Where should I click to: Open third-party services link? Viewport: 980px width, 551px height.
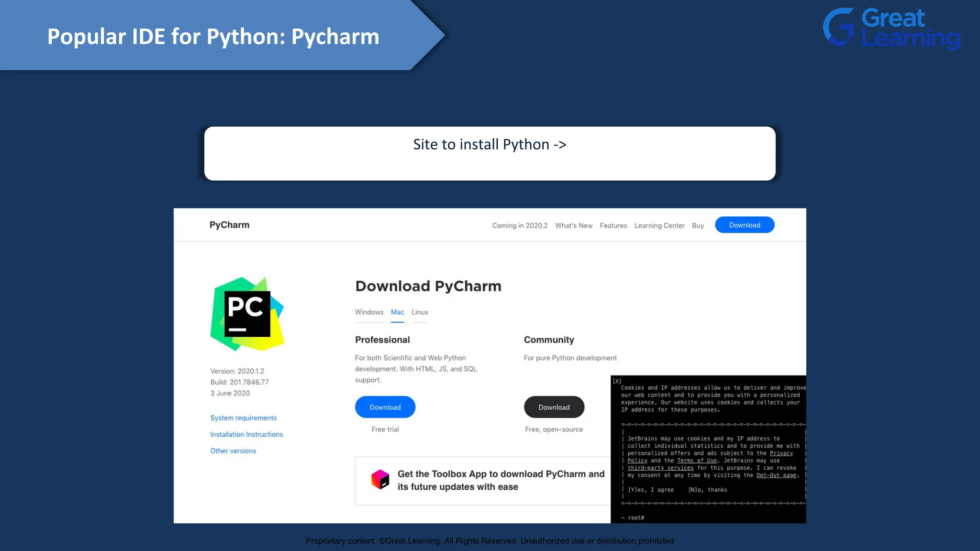660,468
